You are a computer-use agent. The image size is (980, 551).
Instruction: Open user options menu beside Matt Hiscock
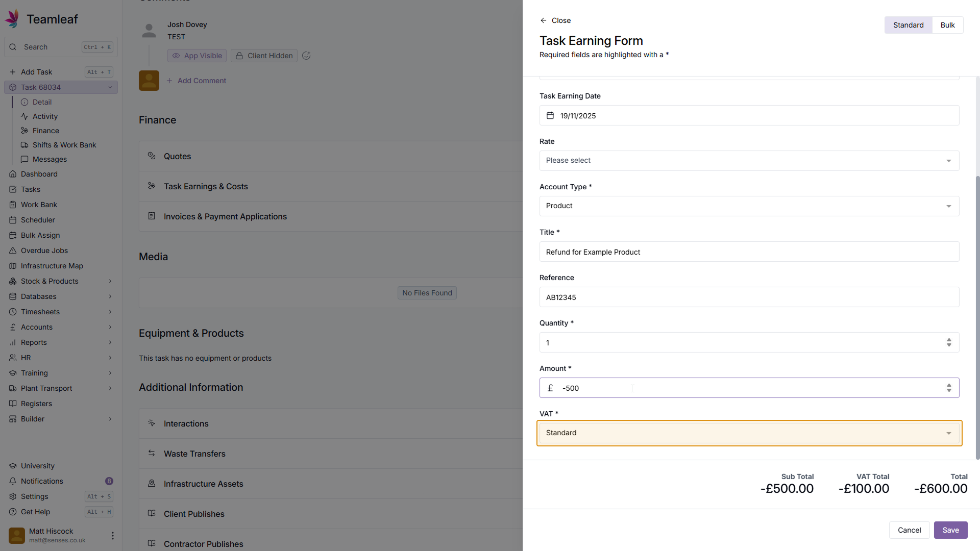[112, 535]
